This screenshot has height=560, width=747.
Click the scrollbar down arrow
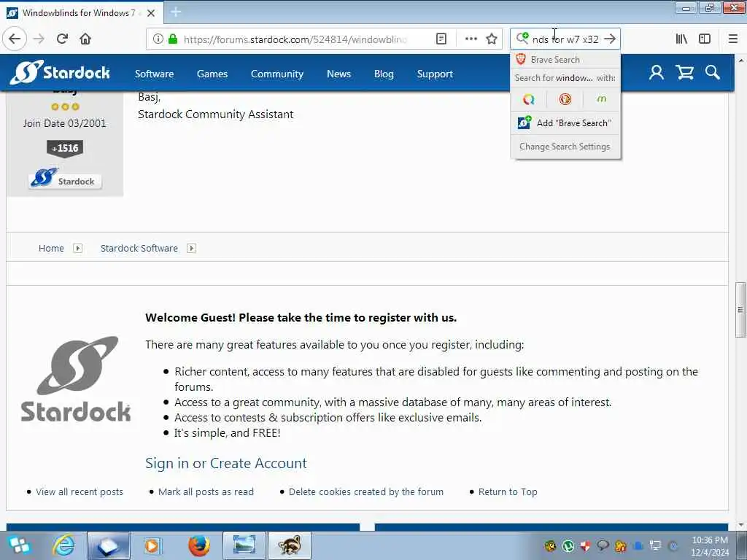(740, 525)
